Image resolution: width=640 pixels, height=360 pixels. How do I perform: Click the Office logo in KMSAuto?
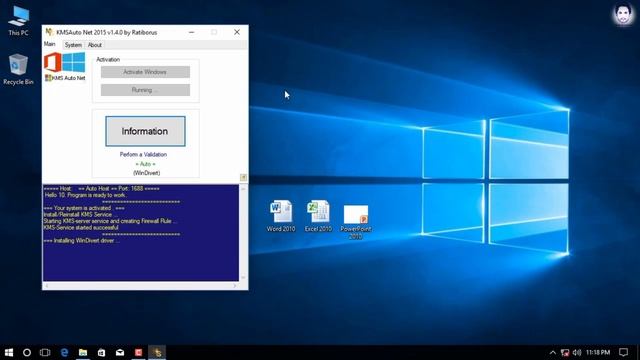pyautogui.click(x=53, y=63)
